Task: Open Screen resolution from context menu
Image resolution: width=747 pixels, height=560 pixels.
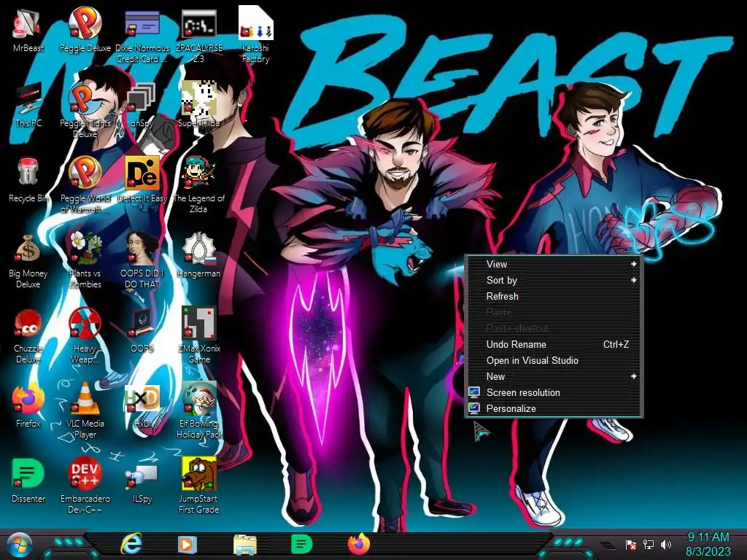Action: pos(554,393)
